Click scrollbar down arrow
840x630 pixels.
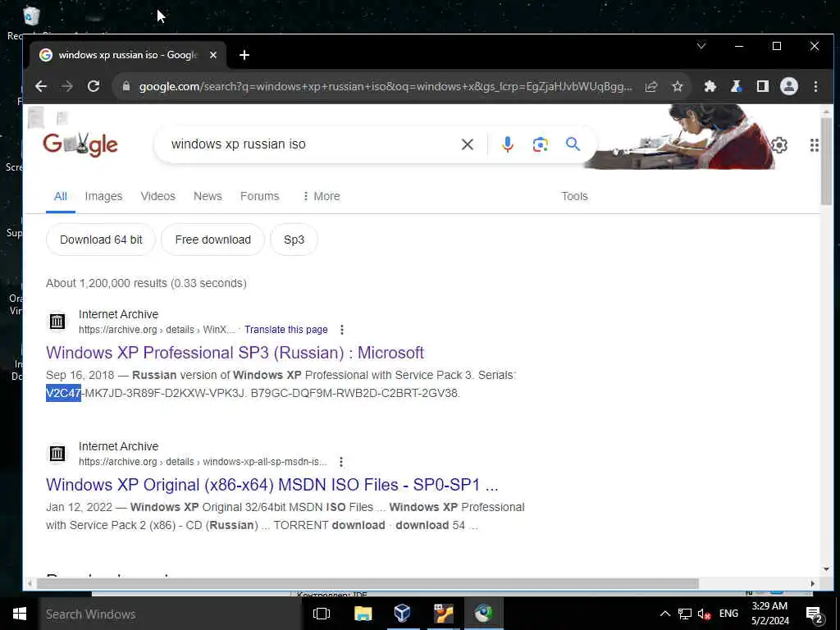[826, 569]
